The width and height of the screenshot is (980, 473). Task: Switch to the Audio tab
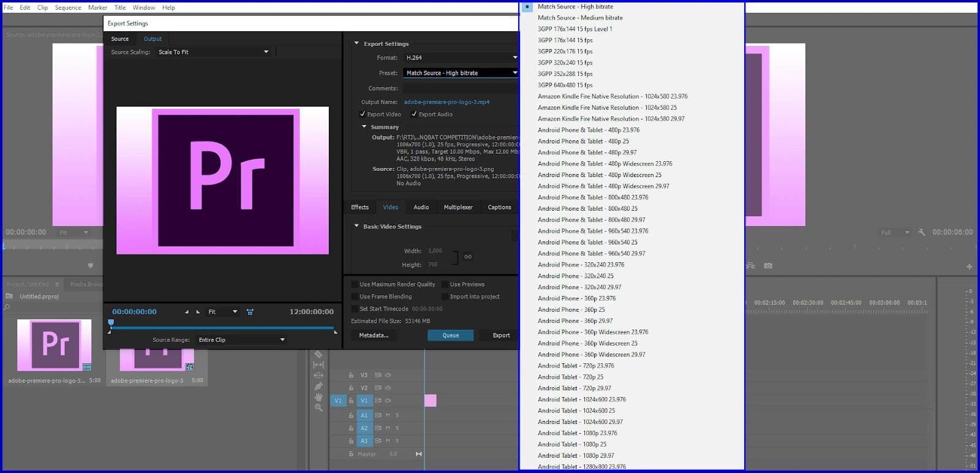(x=421, y=207)
